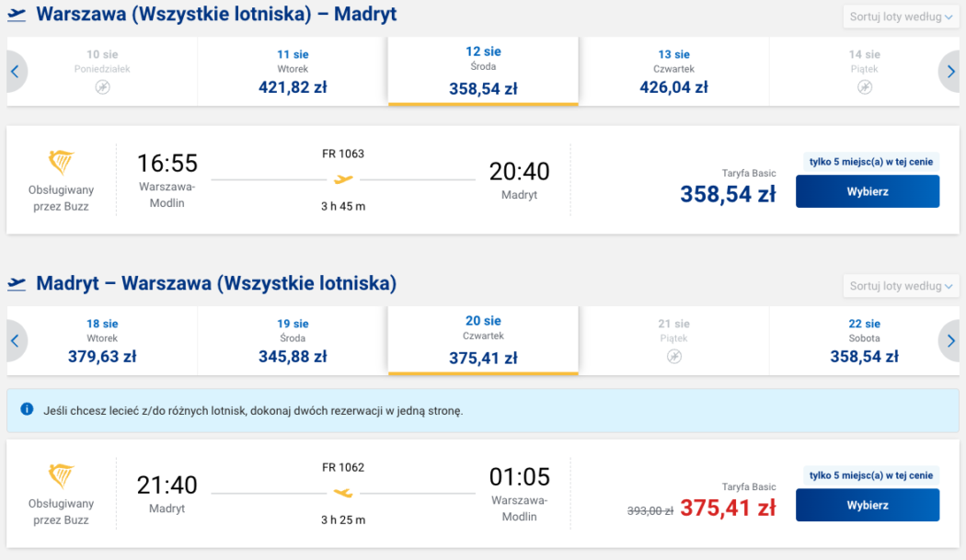
Task: Click the no-flight icon under 14 sie
Action: click(864, 87)
